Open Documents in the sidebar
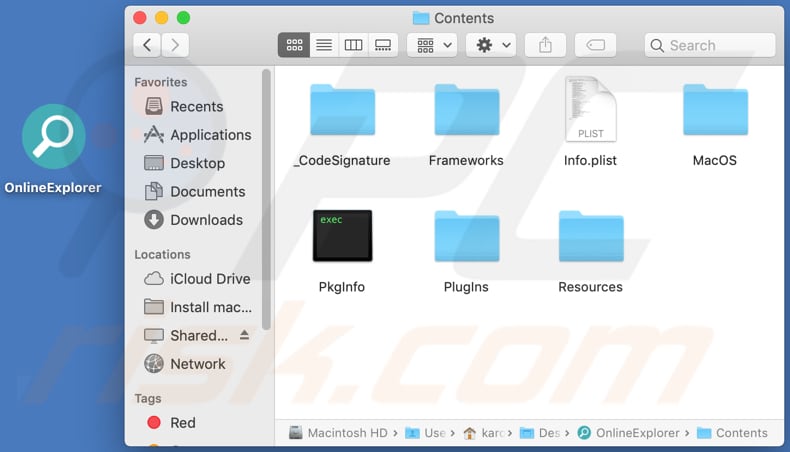The width and height of the screenshot is (790, 452). click(x=196, y=191)
